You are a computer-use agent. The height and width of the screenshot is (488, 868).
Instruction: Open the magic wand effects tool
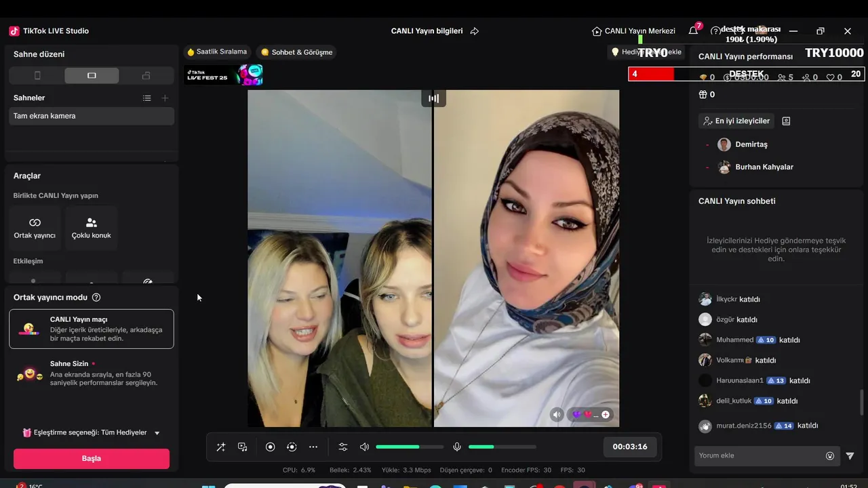(221, 447)
